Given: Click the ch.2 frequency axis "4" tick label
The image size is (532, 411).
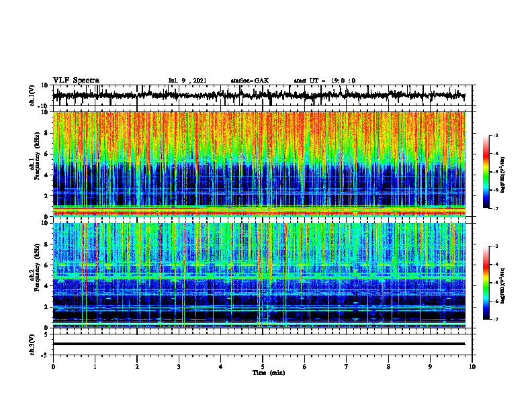Looking at the screenshot, I should point(47,286).
